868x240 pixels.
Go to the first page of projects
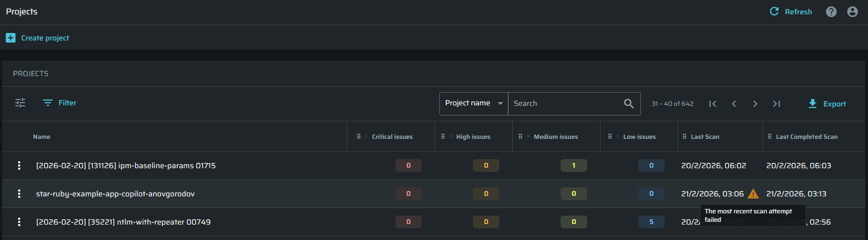(713, 104)
